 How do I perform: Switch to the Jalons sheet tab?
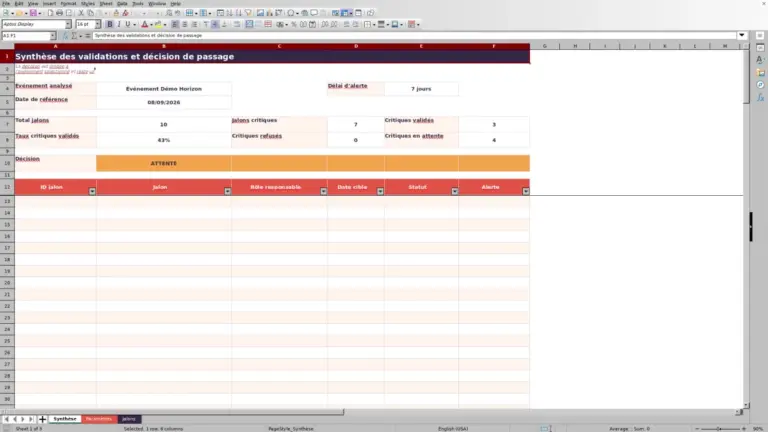pos(129,419)
